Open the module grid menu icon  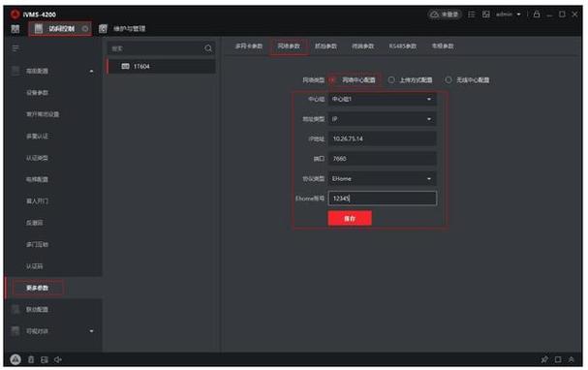tap(15, 29)
